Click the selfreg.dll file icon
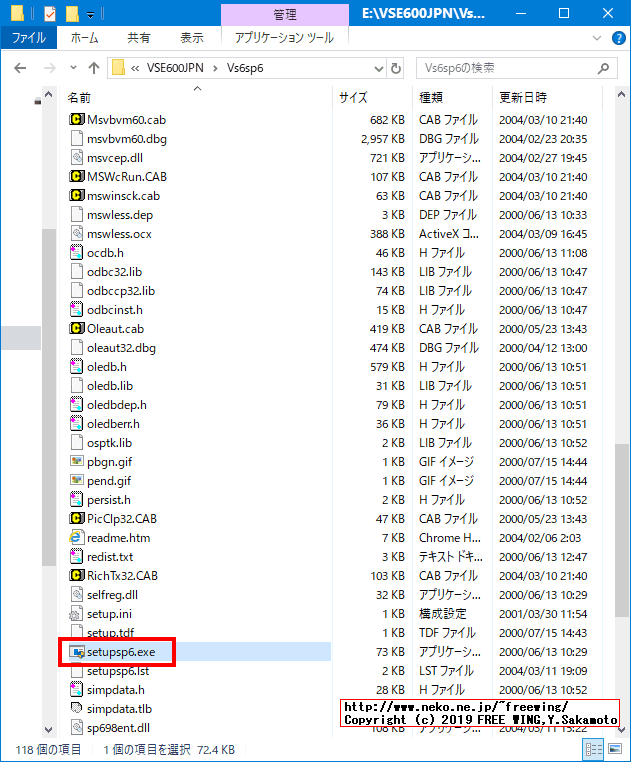631x762 pixels. coord(76,594)
